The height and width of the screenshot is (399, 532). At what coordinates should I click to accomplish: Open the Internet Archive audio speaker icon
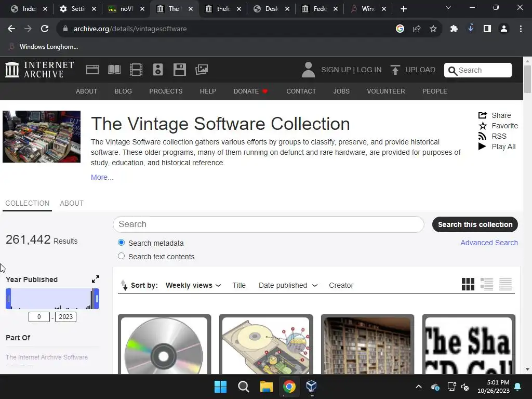tap(158, 70)
